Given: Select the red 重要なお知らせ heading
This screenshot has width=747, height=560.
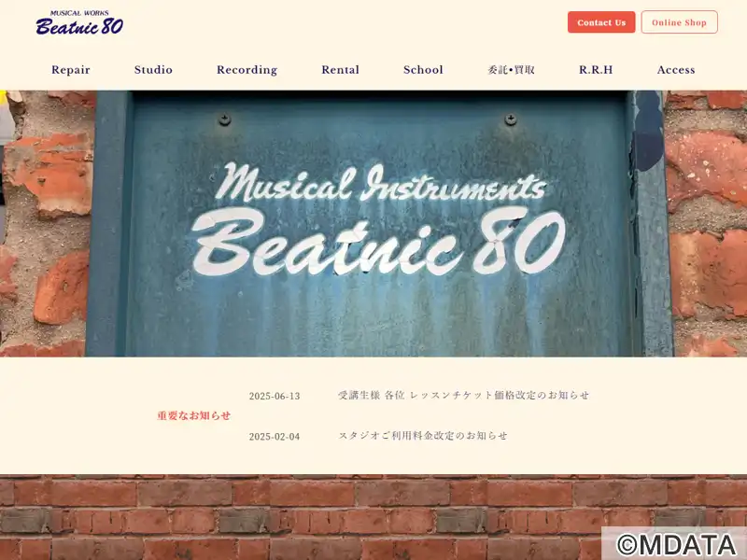Looking at the screenshot, I should pos(193,415).
